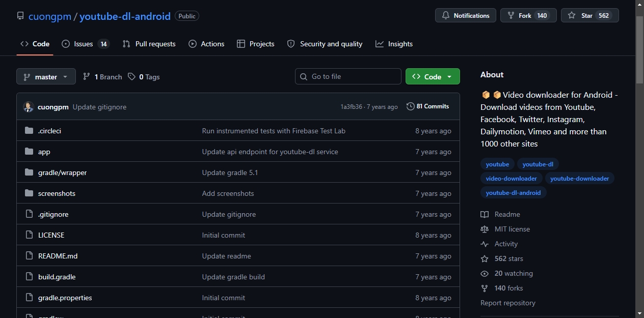Open the commit history clock icon
The image size is (644, 318).
click(x=411, y=106)
